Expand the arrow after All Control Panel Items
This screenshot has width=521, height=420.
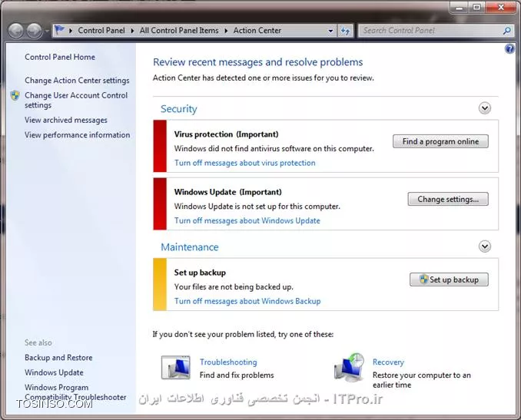click(x=226, y=31)
